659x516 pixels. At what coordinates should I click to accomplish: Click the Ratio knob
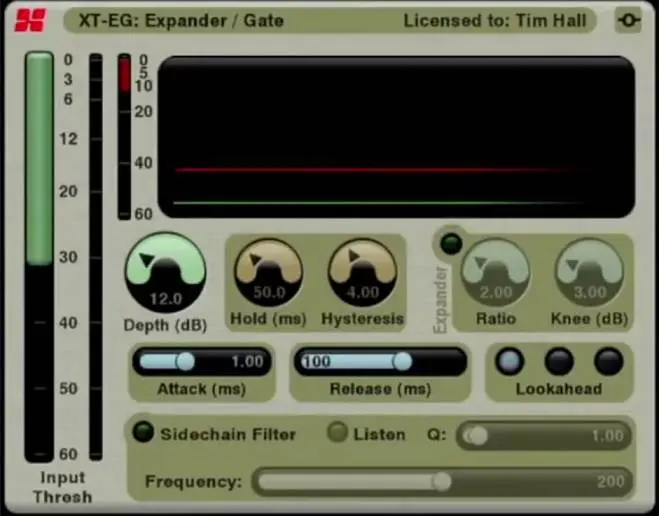pyautogui.click(x=496, y=273)
